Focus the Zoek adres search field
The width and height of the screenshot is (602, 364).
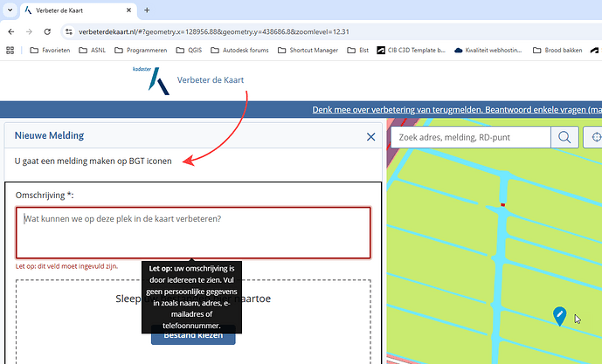(470, 137)
